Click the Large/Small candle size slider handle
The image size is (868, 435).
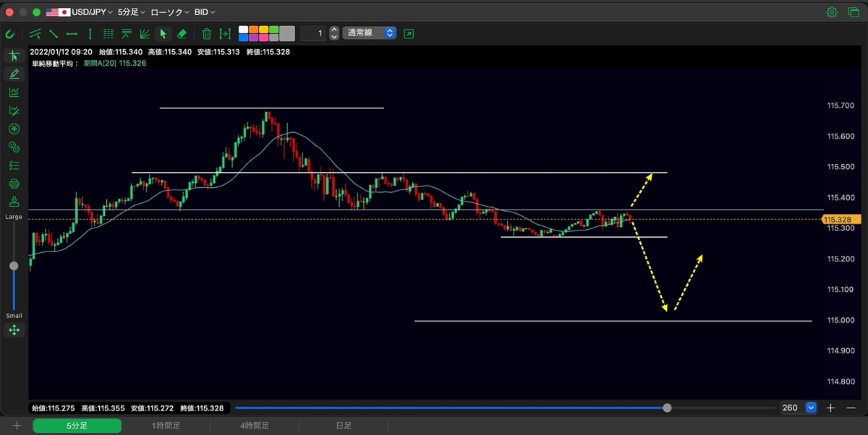[x=14, y=266]
